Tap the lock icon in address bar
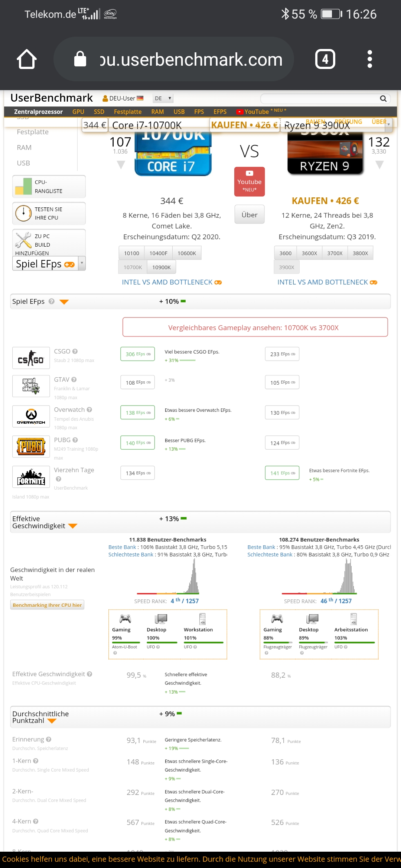 [x=80, y=59]
